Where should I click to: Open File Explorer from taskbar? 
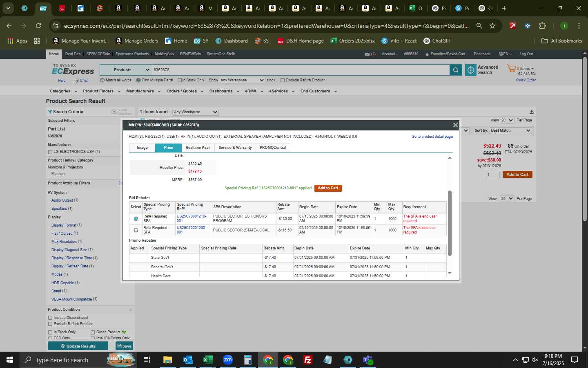[x=167, y=360]
